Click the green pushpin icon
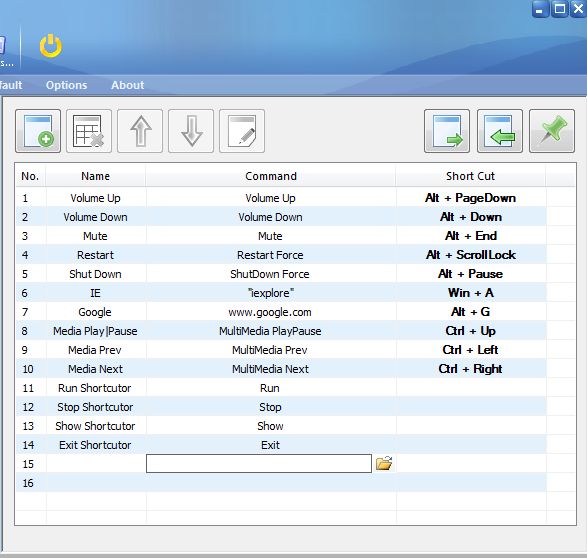Image resolution: width=587 pixels, height=558 pixels. [x=552, y=131]
